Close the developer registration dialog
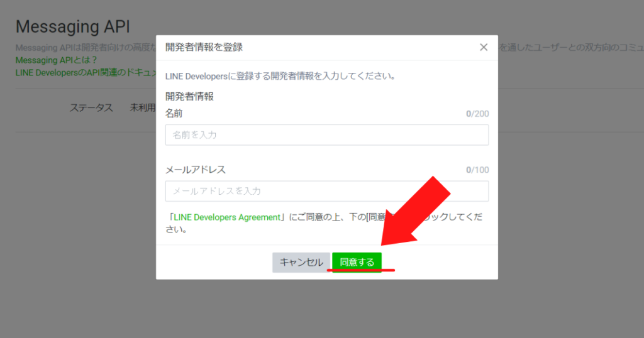 (x=484, y=47)
